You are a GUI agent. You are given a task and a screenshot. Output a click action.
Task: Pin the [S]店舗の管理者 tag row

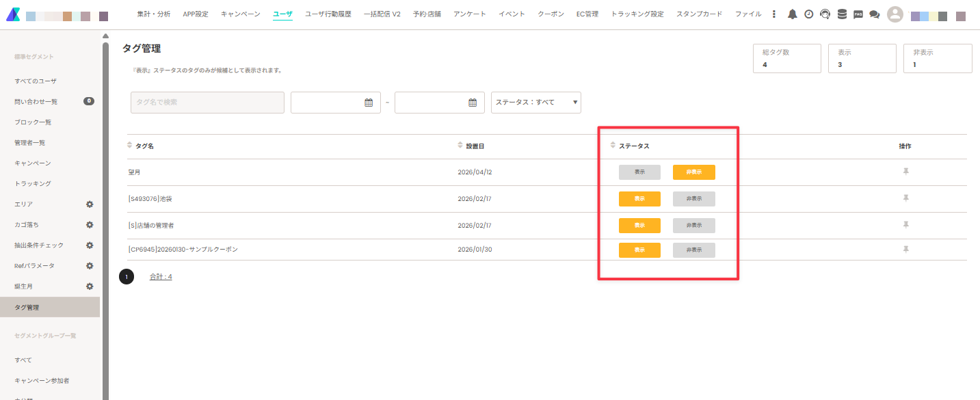905,225
